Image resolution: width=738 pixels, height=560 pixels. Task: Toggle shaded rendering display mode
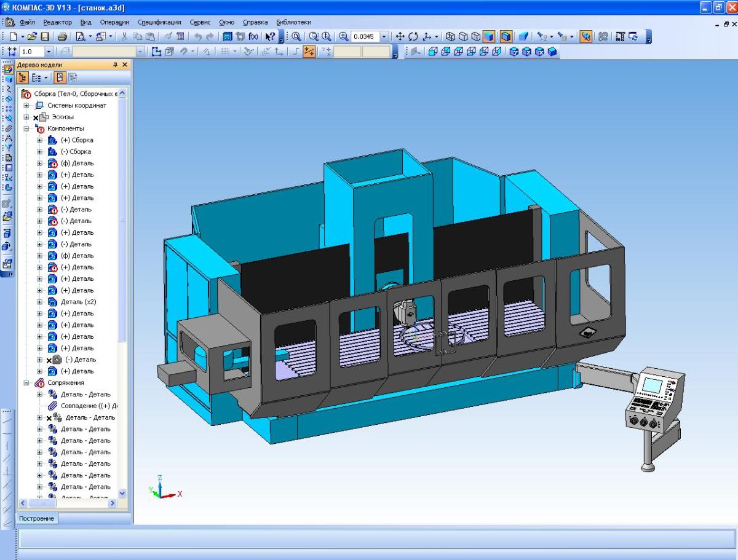pos(489,37)
